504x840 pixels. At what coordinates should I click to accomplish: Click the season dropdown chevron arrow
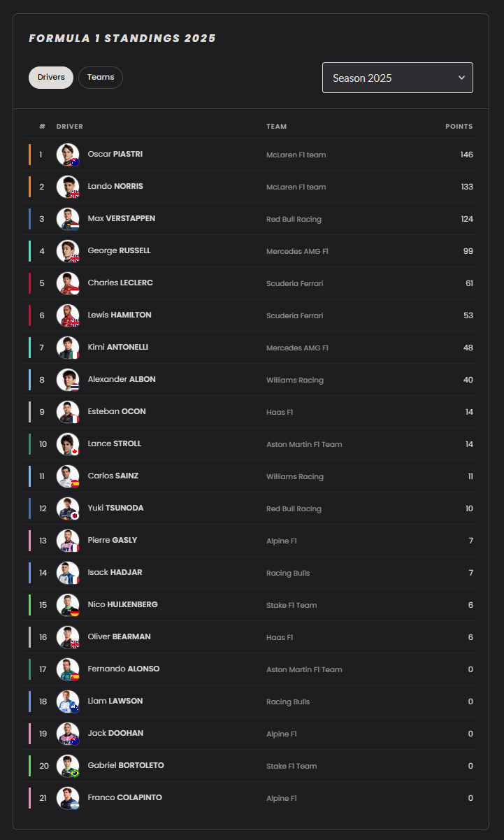click(x=461, y=78)
